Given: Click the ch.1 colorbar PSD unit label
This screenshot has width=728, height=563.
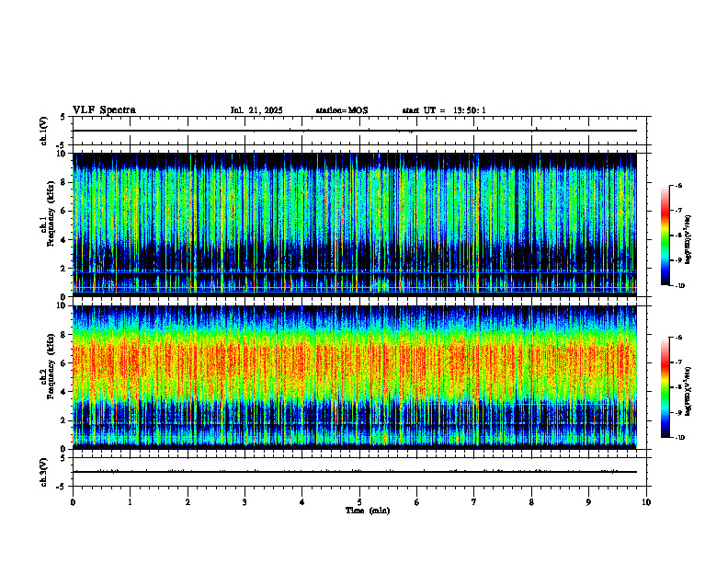Looking at the screenshot, I should click(688, 240).
